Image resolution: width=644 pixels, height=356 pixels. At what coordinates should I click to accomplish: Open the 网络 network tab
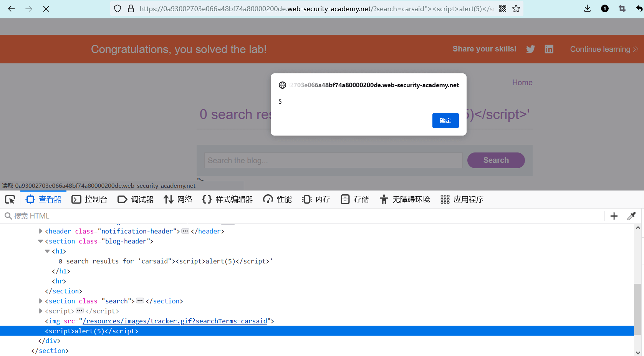tap(178, 199)
